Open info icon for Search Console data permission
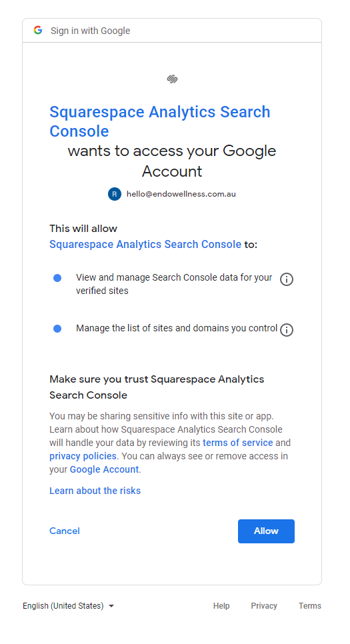This screenshot has height=644, width=350. pyautogui.click(x=286, y=279)
